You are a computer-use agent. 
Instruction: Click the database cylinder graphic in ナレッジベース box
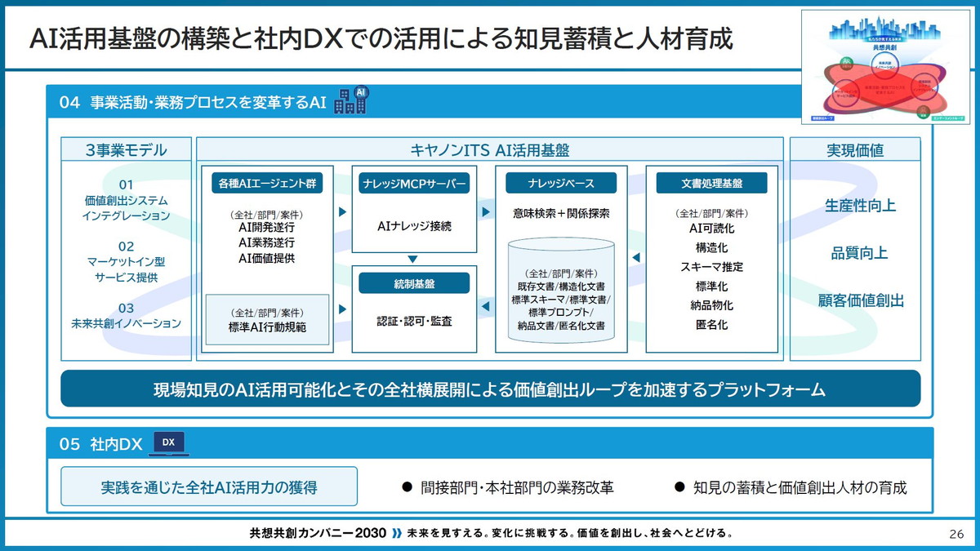(x=559, y=290)
